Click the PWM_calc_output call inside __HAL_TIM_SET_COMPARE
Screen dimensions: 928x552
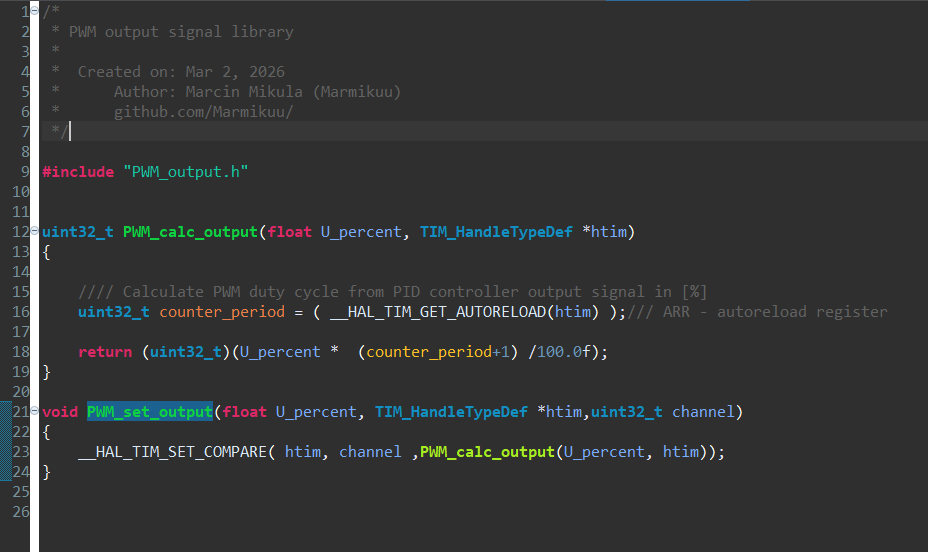[487, 452]
